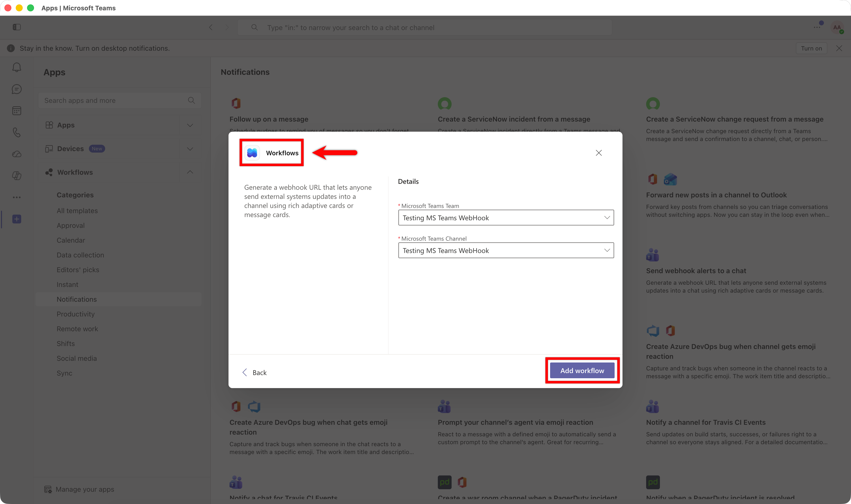The height and width of the screenshot is (504, 851).
Task: Click the top Teams search field
Action: 425,28
